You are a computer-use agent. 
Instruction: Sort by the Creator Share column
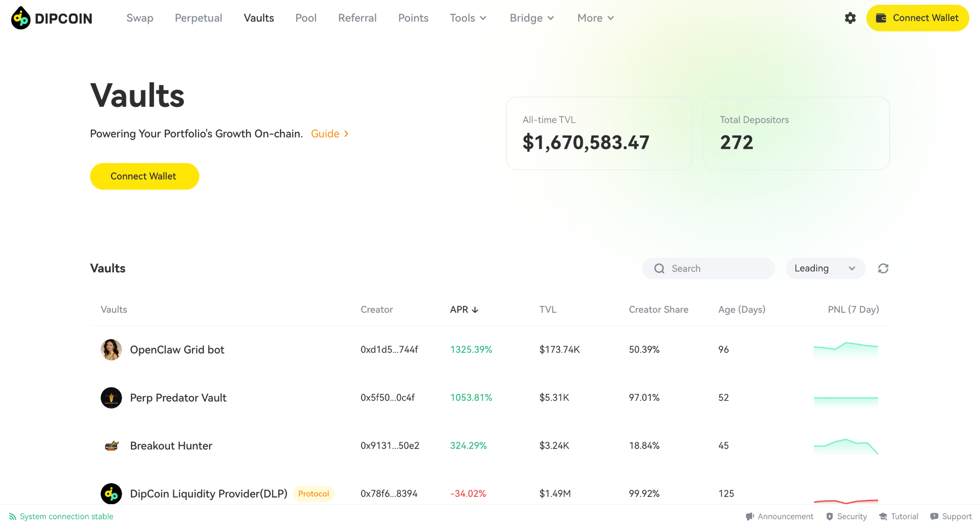(x=658, y=310)
